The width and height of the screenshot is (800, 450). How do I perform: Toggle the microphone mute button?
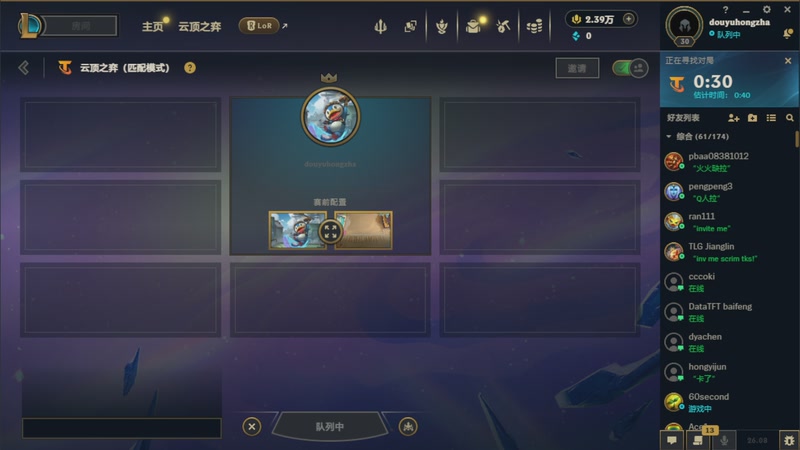point(724,440)
